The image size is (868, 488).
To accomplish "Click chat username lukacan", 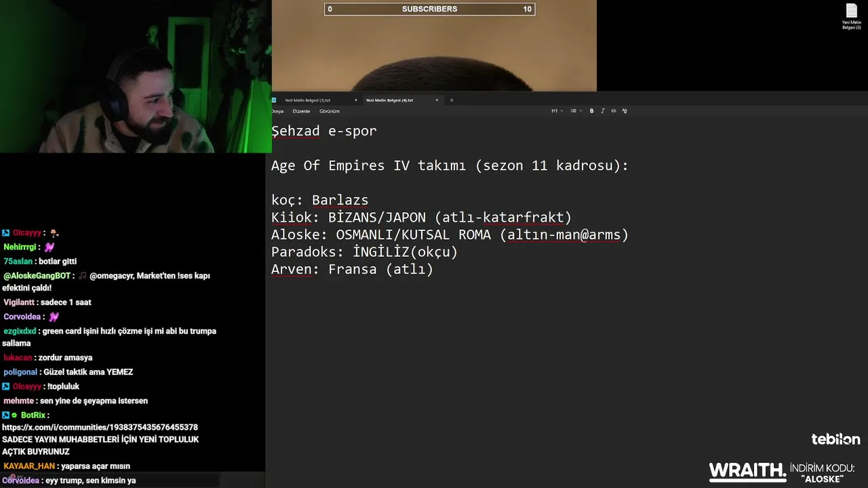I will pos(18,358).
